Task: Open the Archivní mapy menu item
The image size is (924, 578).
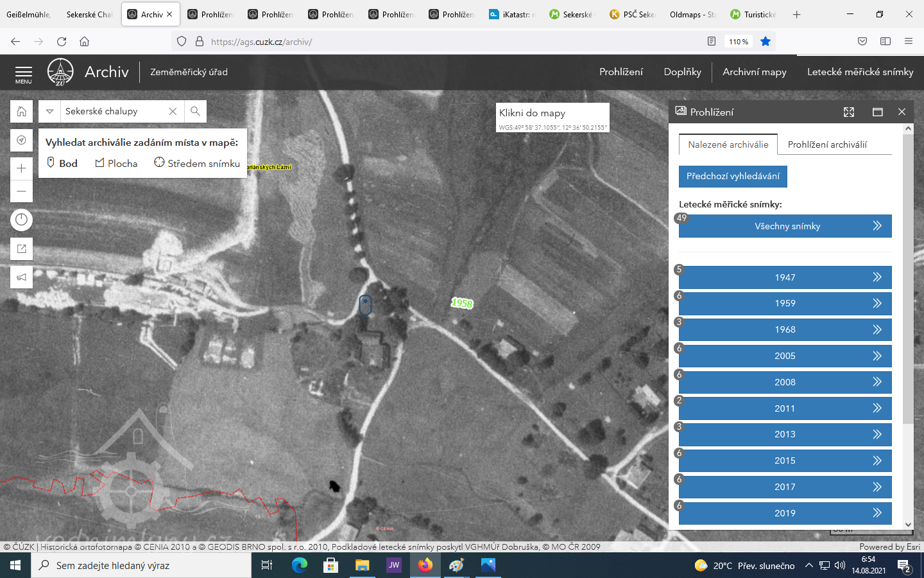Action: click(754, 72)
